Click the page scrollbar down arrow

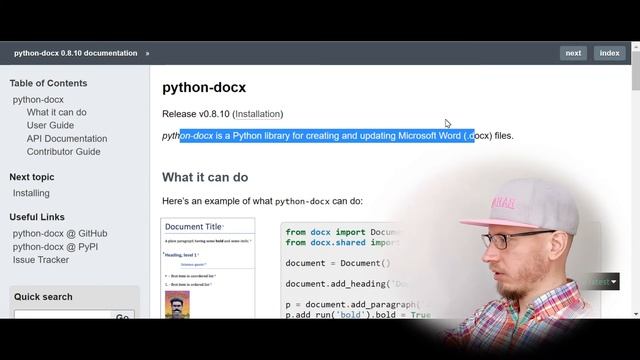click(x=636, y=314)
